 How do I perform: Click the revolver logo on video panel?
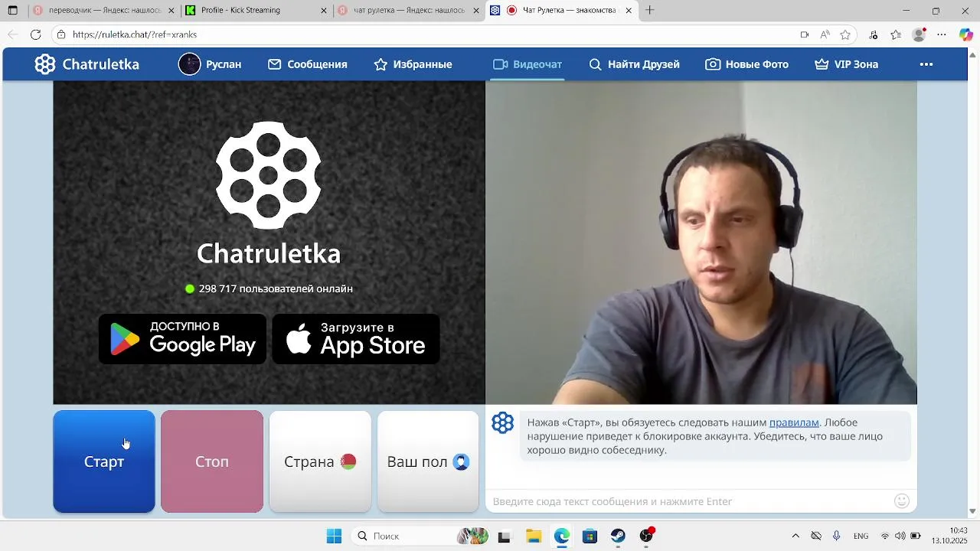pos(269,175)
